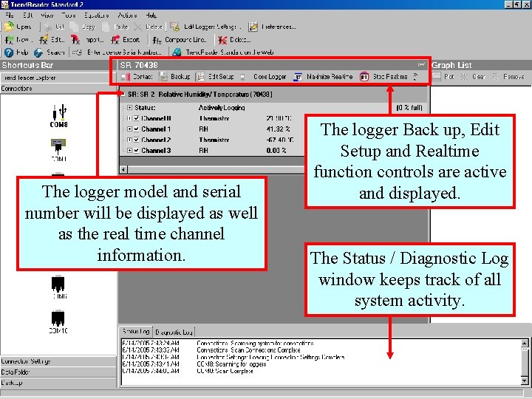Click the Import equation icon
The height and width of the screenshot is (399, 532).
(x=75, y=40)
